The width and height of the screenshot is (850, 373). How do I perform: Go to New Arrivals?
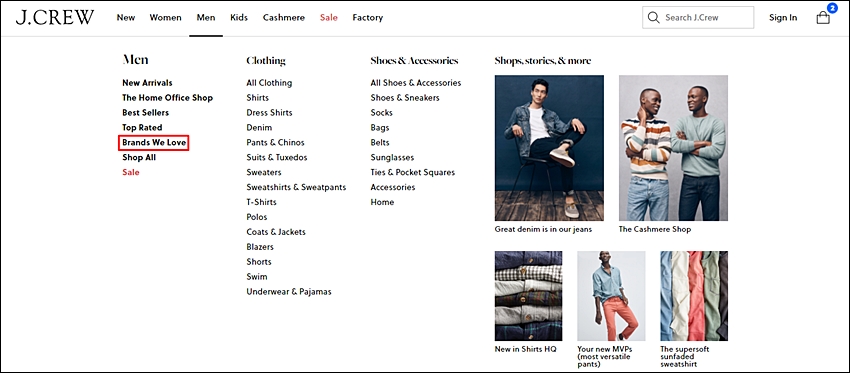tap(147, 83)
